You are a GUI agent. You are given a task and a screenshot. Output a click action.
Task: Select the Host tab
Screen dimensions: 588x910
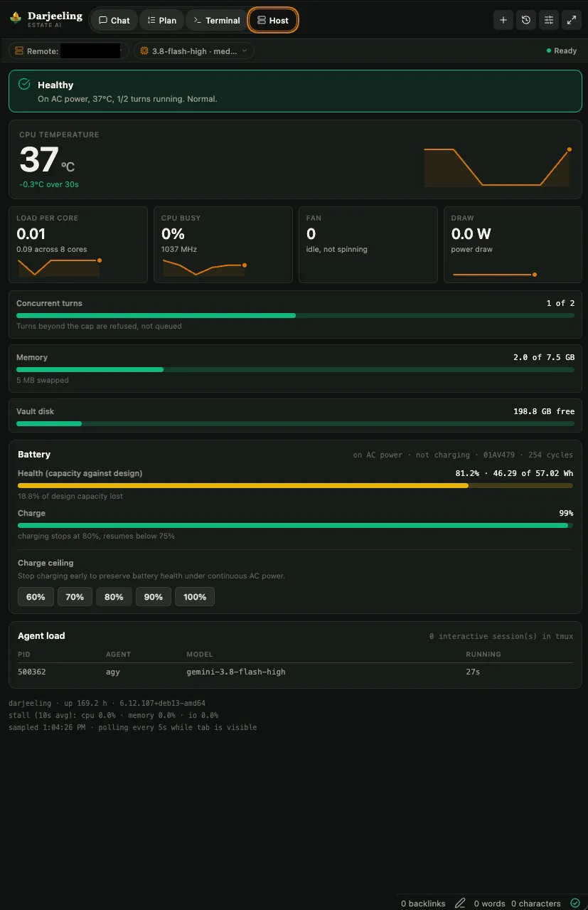click(x=273, y=20)
